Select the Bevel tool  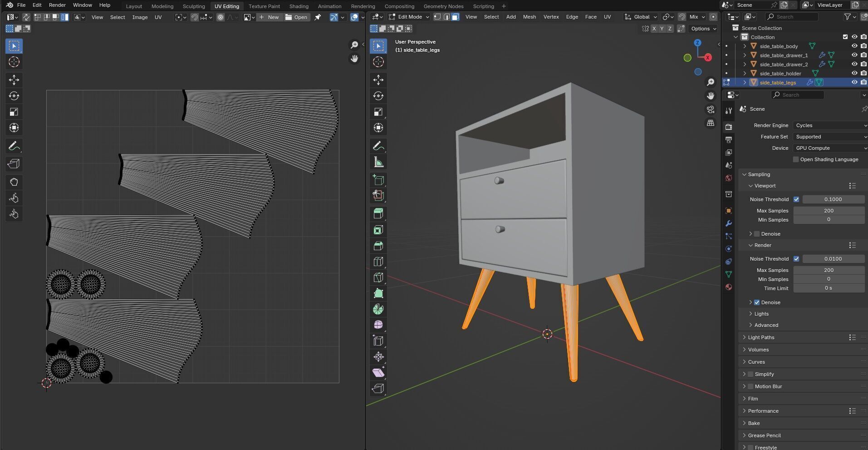(x=378, y=246)
